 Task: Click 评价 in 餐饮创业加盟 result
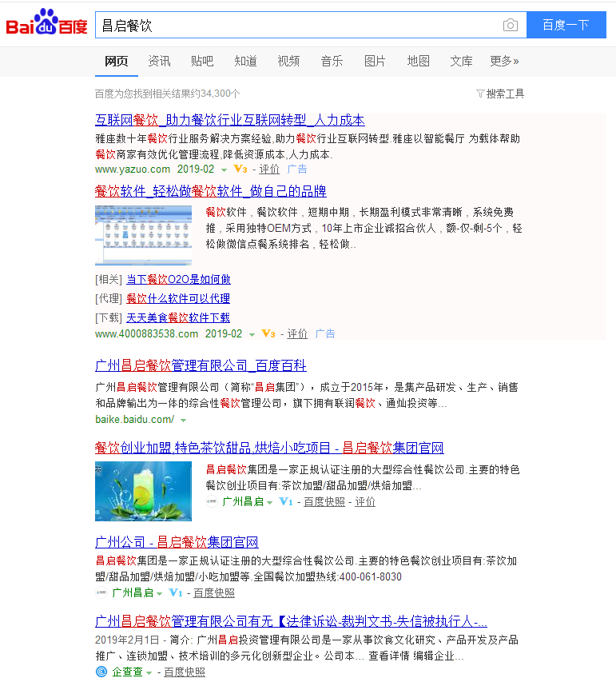click(365, 502)
